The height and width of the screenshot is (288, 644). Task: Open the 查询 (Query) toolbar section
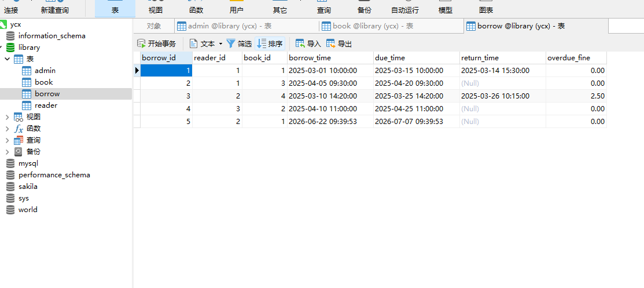pyautogui.click(x=323, y=8)
